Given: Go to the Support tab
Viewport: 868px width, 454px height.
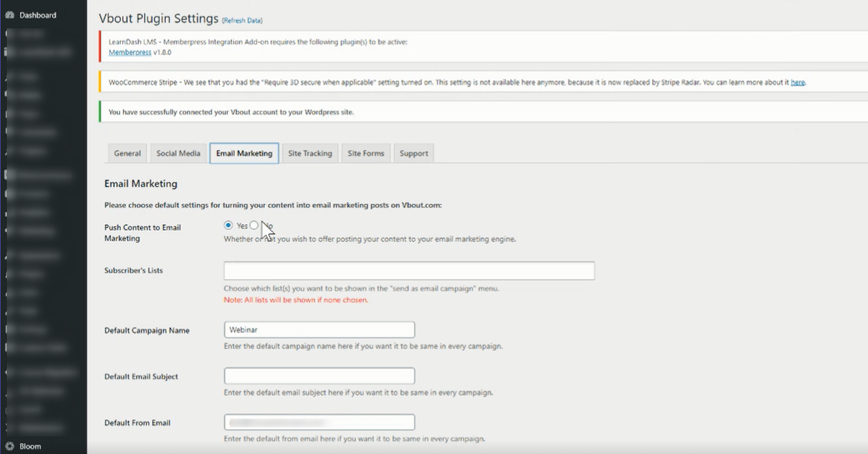Looking at the screenshot, I should tap(414, 154).
